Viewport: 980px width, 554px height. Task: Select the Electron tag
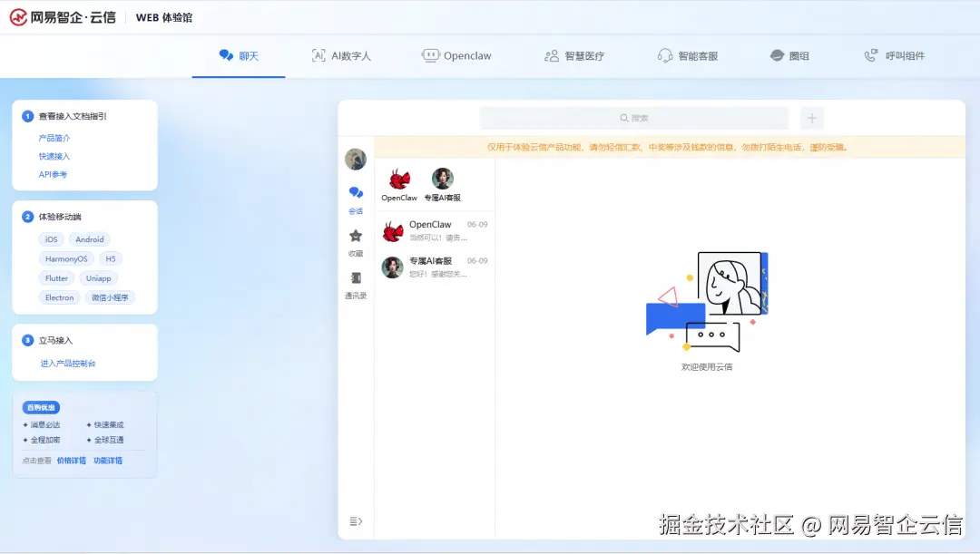click(59, 297)
